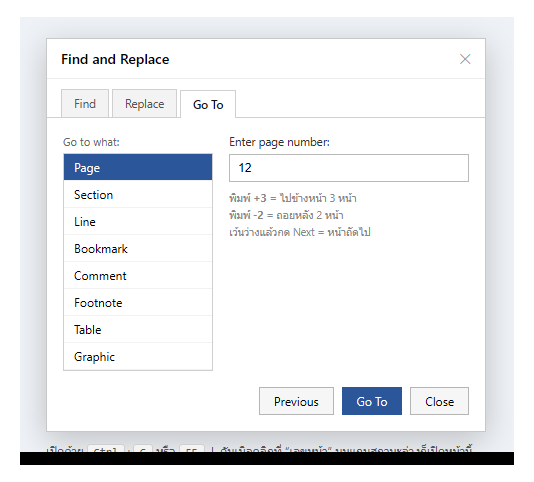This screenshot has height=482, width=534.
Task: Choose Comment in the list
Action: (x=138, y=275)
